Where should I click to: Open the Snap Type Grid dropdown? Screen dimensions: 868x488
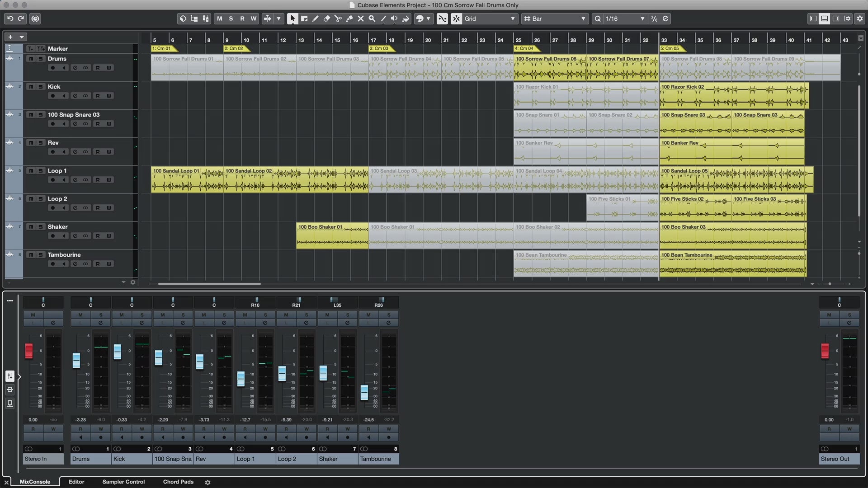pos(491,19)
